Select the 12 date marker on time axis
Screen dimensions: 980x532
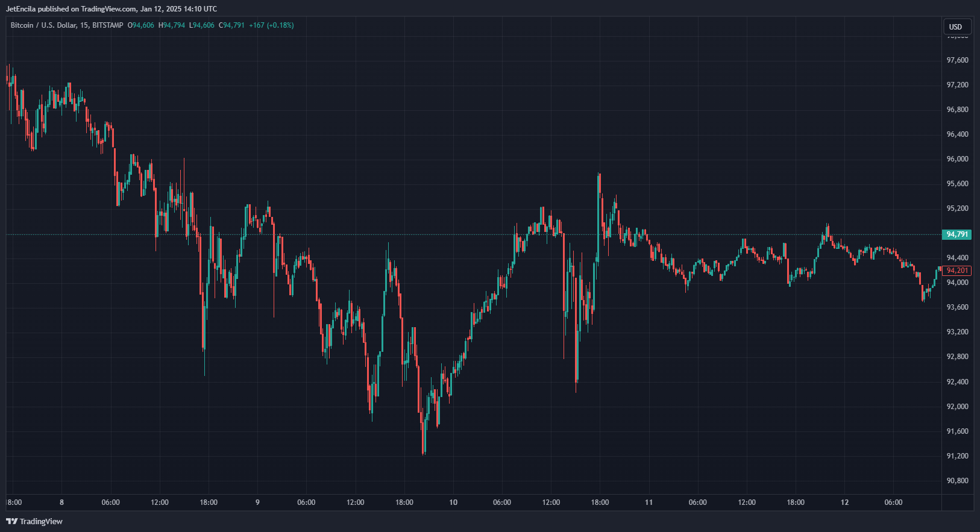(x=844, y=502)
